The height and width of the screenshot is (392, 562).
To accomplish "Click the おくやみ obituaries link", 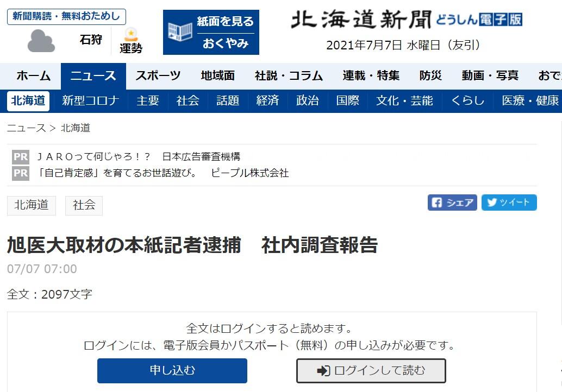I will pyautogui.click(x=226, y=43).
